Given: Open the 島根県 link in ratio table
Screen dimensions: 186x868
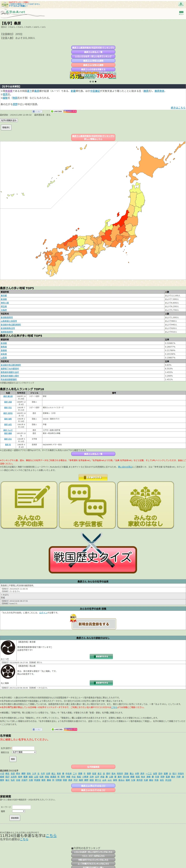Looking at the screenshot, I should 4,350.
